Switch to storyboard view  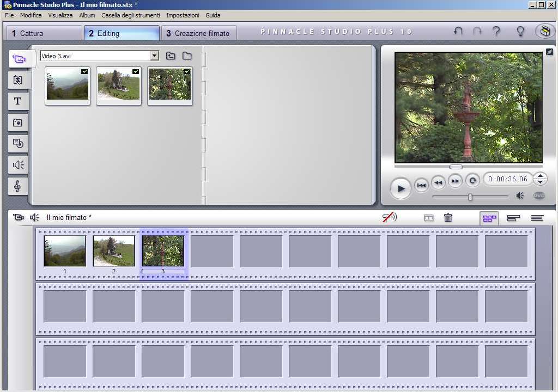point(489,218)
